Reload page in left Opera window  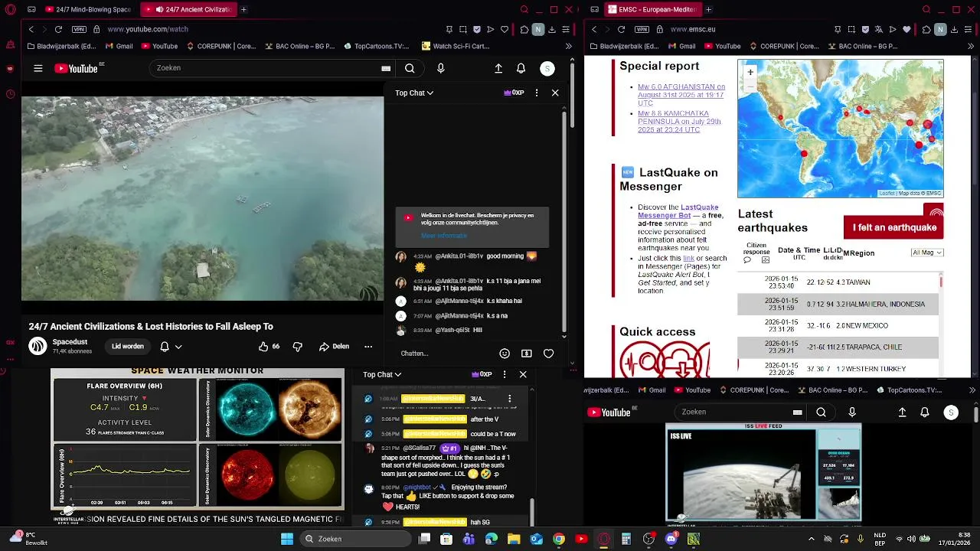pyautogui.click(x=58, y=29)
